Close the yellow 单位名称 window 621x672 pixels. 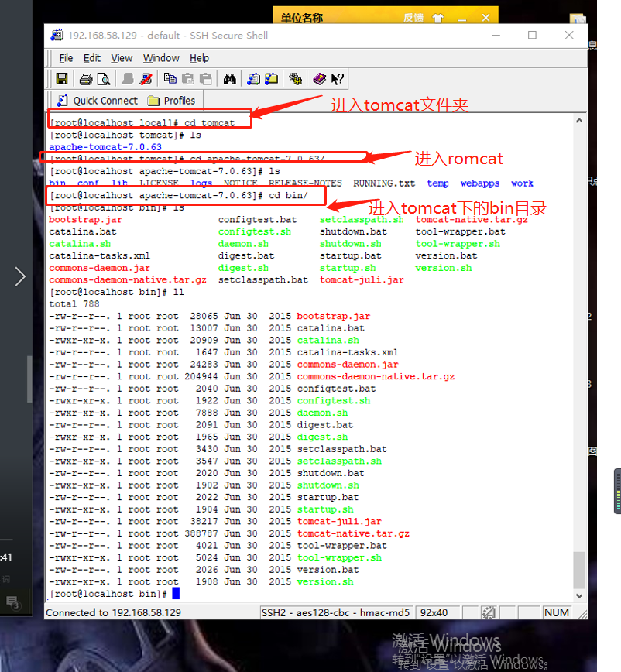(485, 18)
